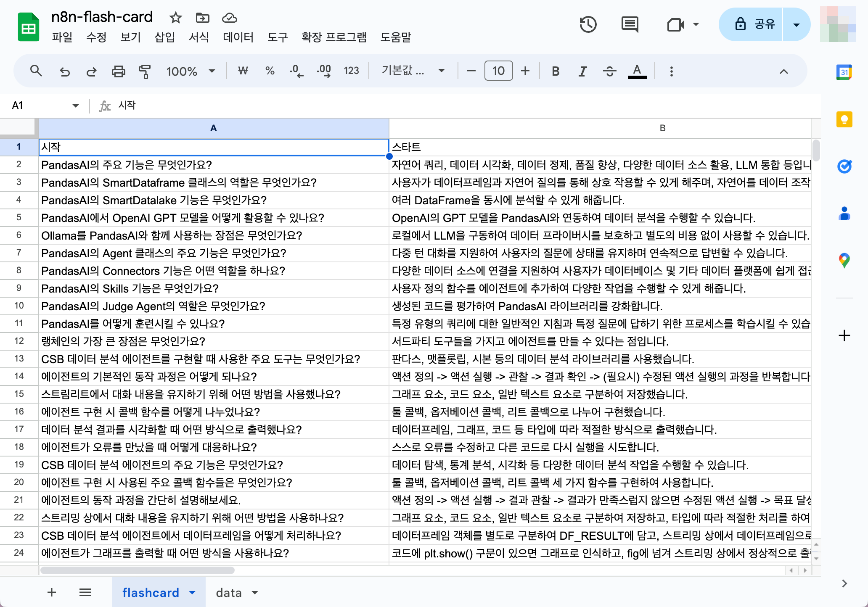
Task: Open the Google Sheets home icon
Action: point(28,27)
